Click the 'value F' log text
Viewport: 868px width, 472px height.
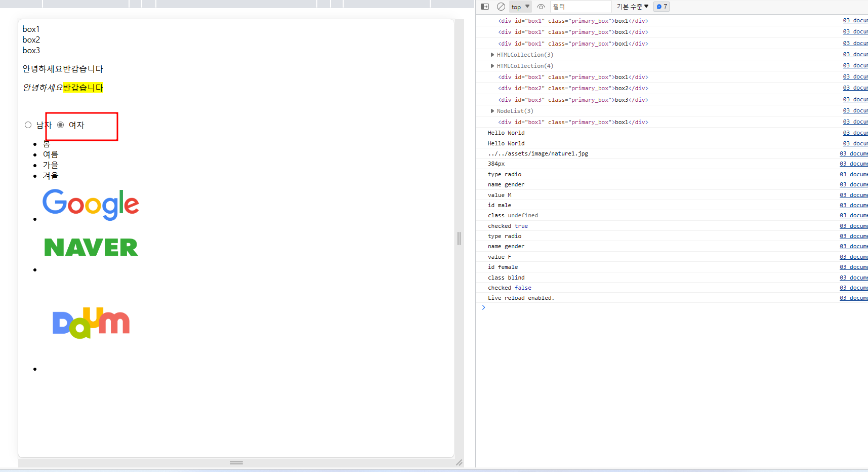pos(500,257)
